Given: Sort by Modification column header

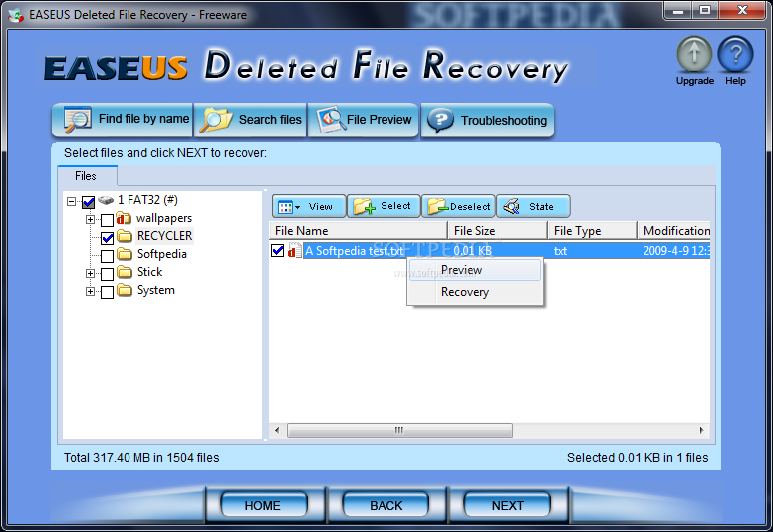Looking at the screenshot, I should pos(674,231).
